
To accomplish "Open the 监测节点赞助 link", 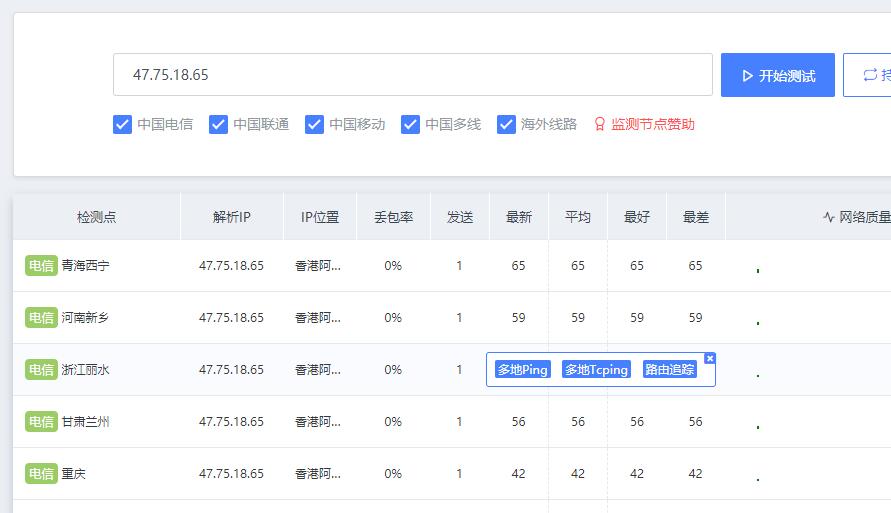I will [x=652, y=124].
